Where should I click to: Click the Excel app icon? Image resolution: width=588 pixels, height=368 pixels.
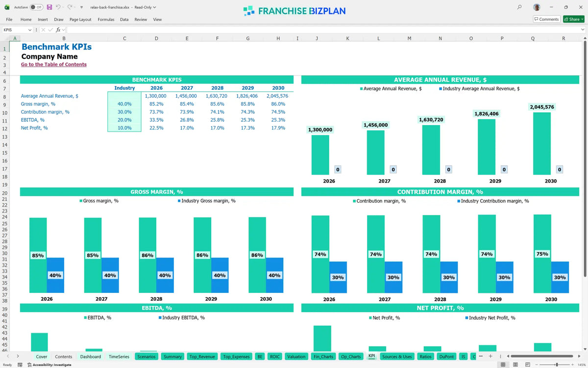point(7,7)
